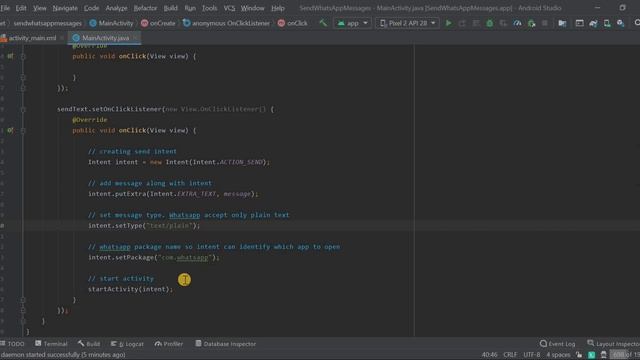640x360 pixels.
Task: Start debugging with the green bug icon
Action: coord(489,23)
